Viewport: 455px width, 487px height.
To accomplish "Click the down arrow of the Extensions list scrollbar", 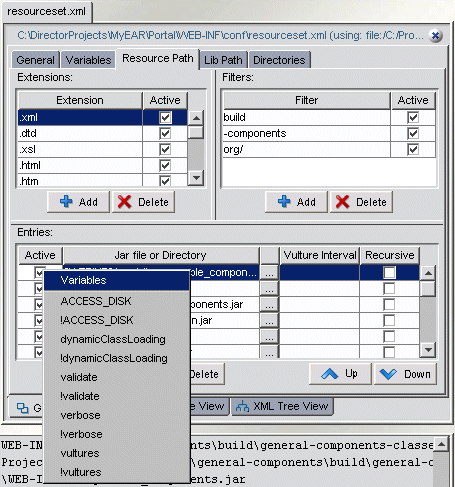I will (196, 177).
